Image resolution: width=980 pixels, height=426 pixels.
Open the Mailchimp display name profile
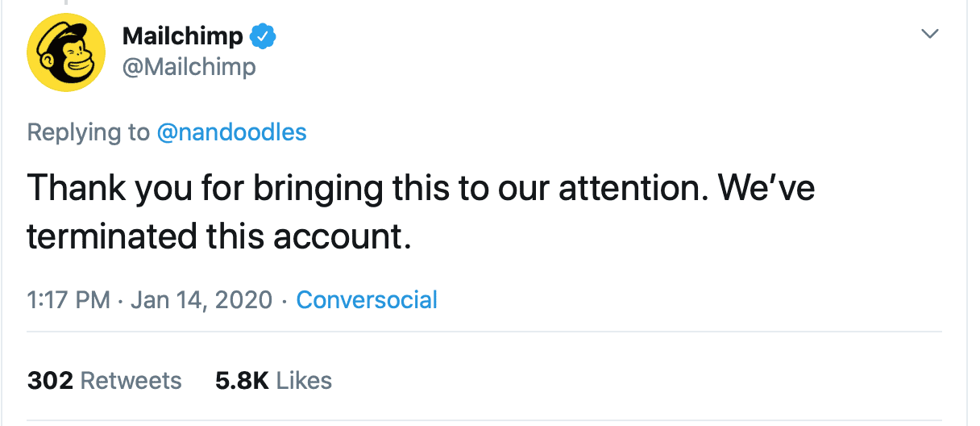point(182,36)
